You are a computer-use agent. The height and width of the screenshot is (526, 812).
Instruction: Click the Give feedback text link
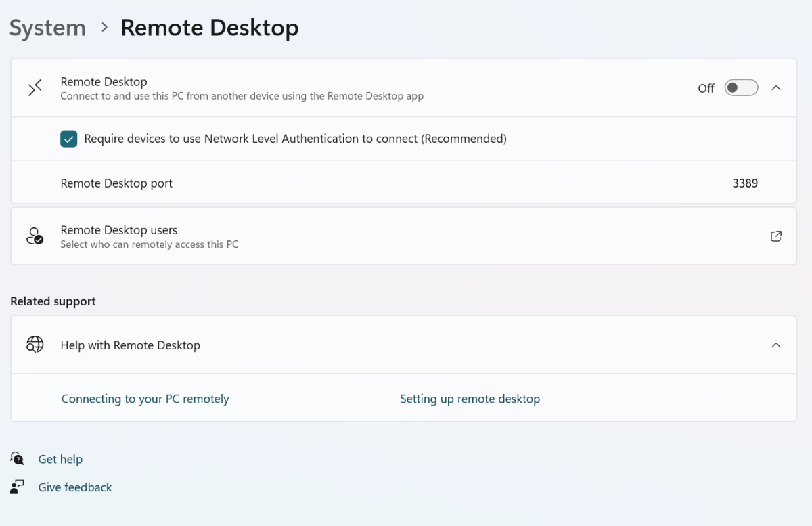click(x=75, y=487)
